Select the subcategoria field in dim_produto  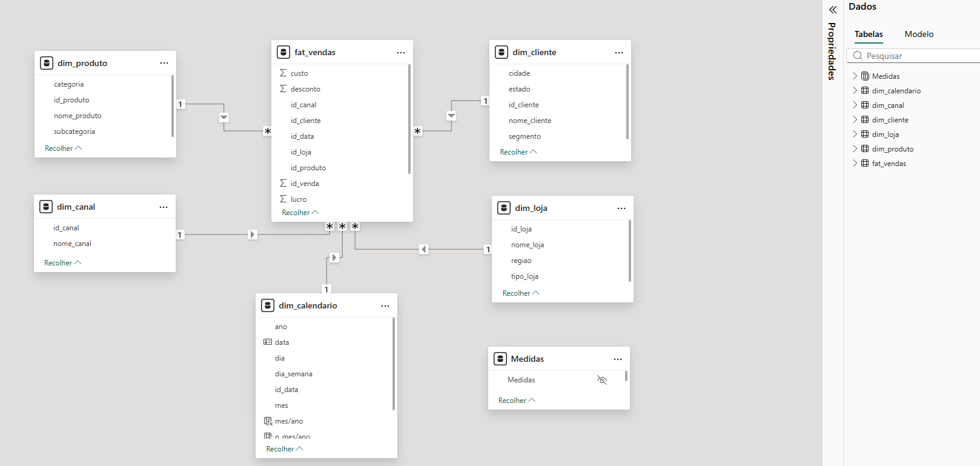(74, 131)
